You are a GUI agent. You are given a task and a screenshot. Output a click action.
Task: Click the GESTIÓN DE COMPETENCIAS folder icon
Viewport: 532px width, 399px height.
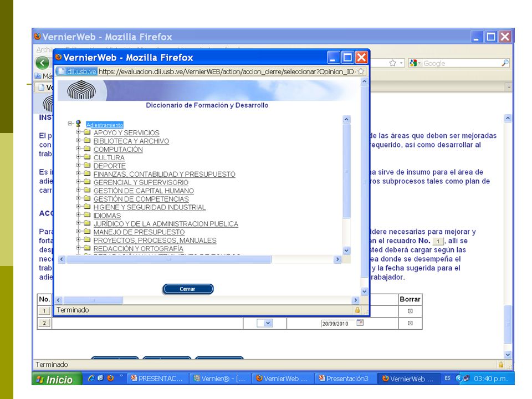click(87, 198)
